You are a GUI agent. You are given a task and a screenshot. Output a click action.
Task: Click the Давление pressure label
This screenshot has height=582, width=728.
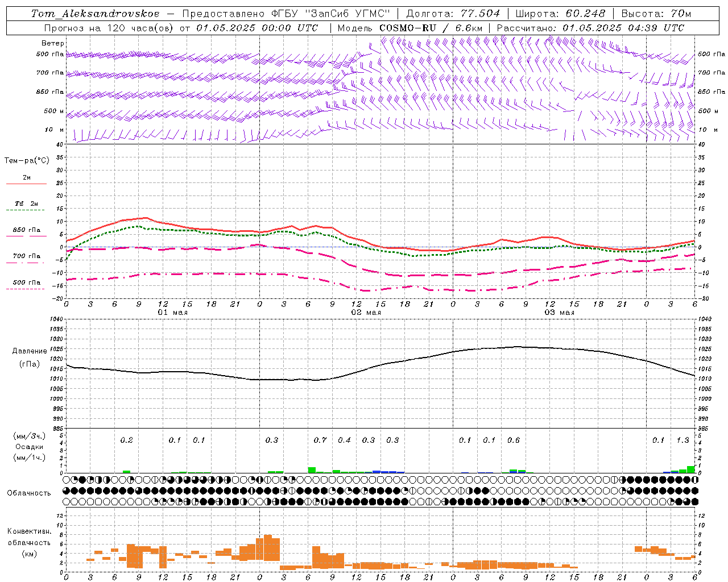point(30,351)
